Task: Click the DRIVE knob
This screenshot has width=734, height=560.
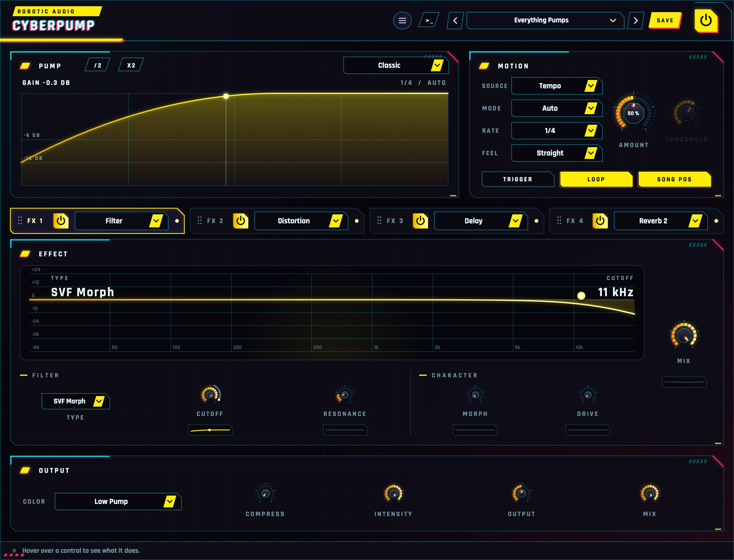Action: (x=588, y=395)
